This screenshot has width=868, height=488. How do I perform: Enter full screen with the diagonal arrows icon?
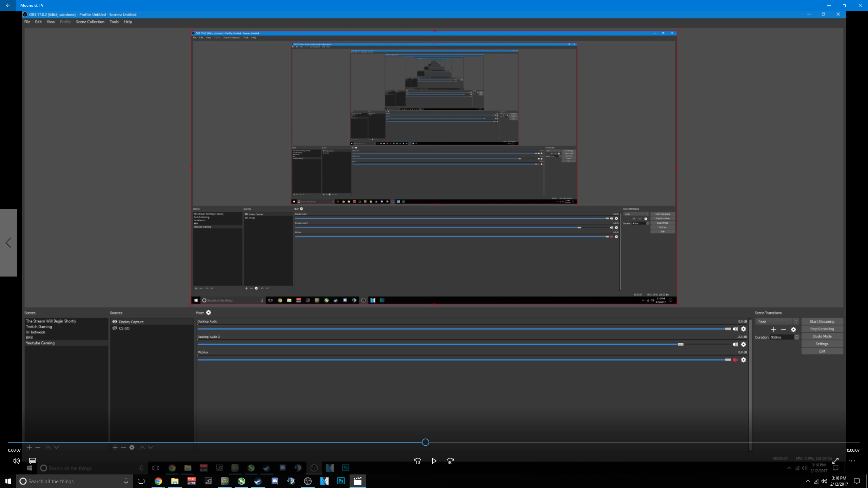click(x=835, y=461)
